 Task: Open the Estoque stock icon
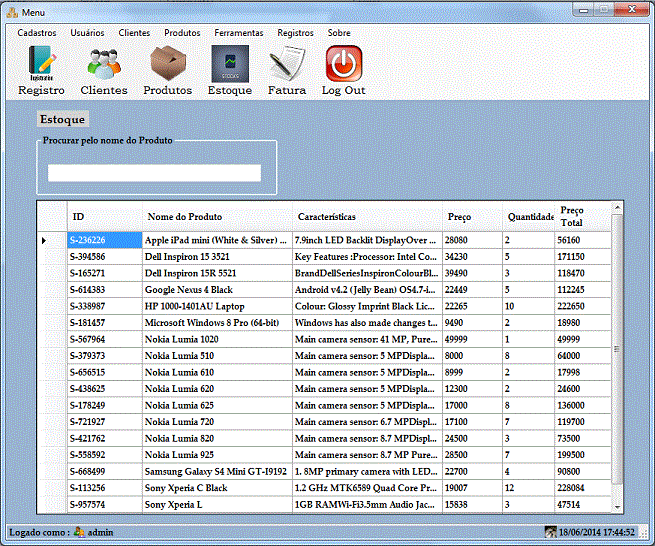[x=230, y=64]
